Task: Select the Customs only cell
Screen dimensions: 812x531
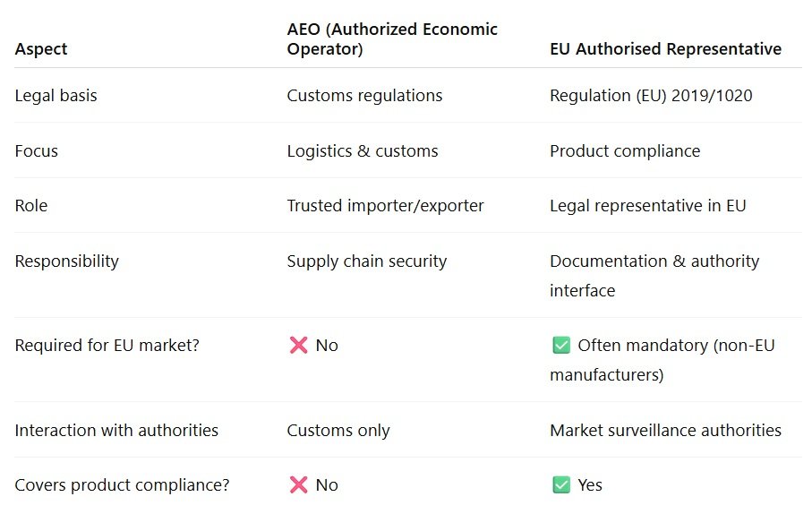Action: tap(338, 431)
